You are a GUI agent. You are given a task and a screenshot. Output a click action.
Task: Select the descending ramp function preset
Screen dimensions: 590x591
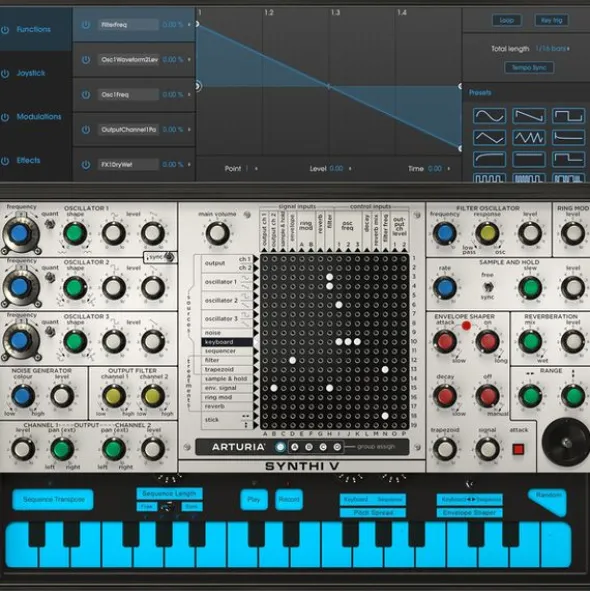tap(529, 116)
